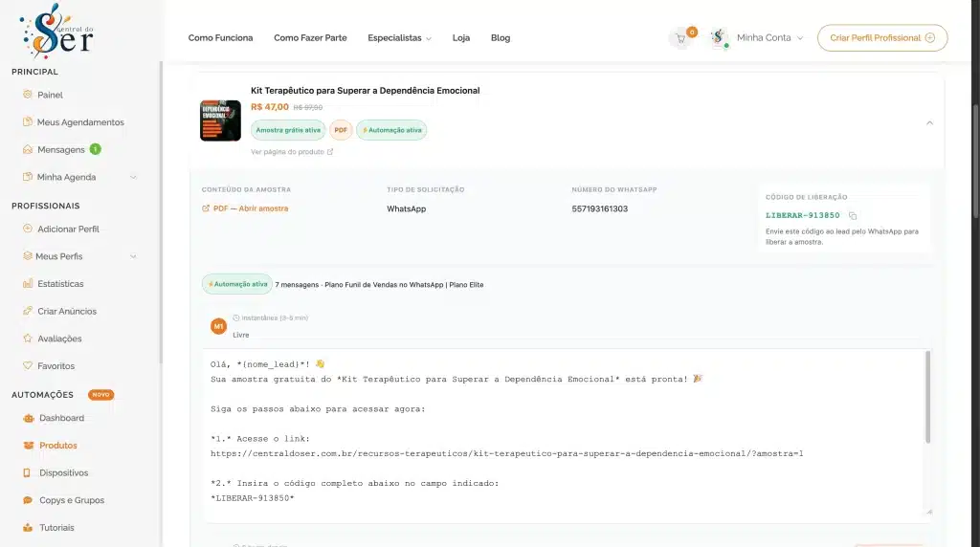This screenshot has height=547, width=980.
Task: Collapse the product card chevron
Action: coord(929,123)
